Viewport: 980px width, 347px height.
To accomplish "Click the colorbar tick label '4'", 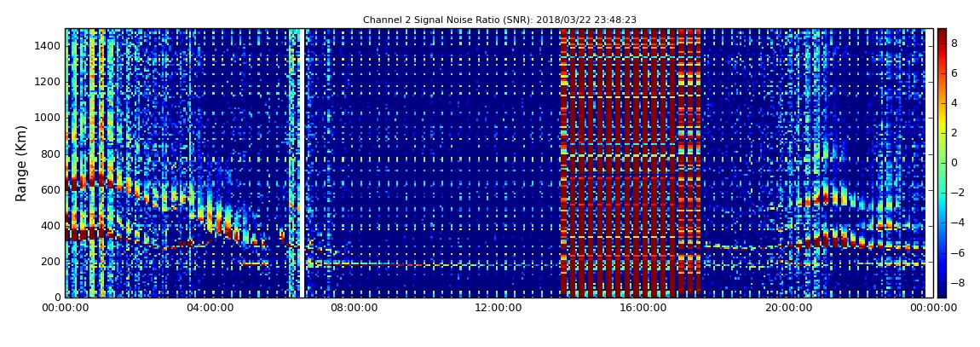I will tap(955, 103).
